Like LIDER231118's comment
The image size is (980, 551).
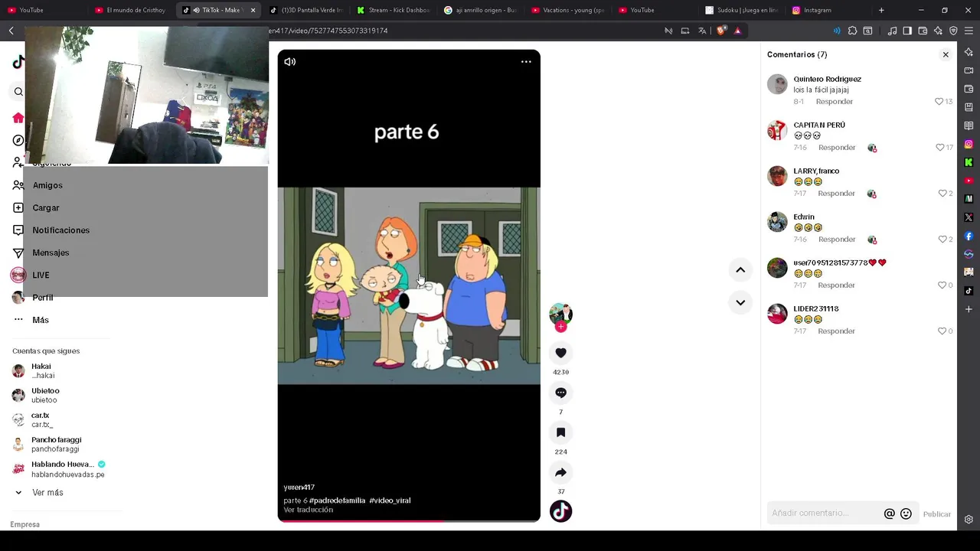point(942,331)
